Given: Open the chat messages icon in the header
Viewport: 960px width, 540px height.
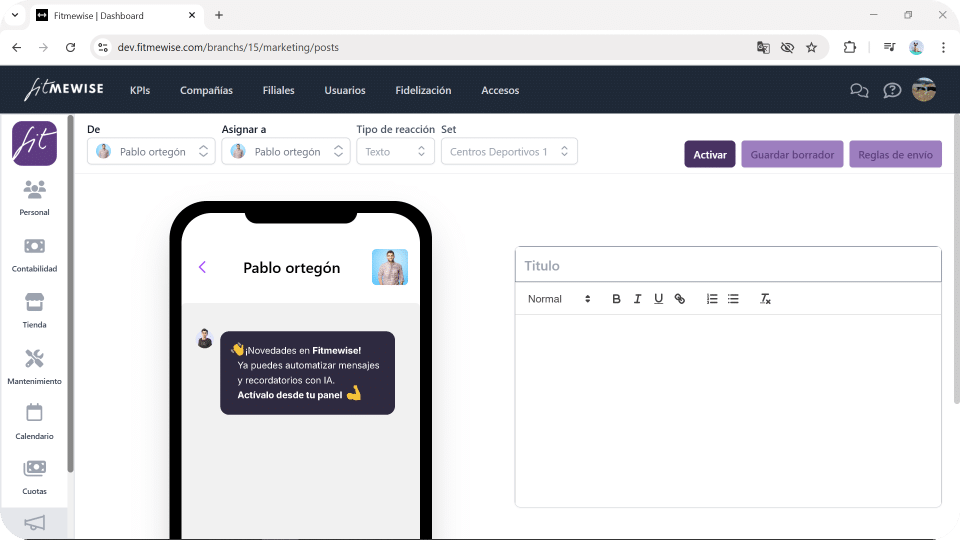Looking at the screenshot, I should (859, 91).
